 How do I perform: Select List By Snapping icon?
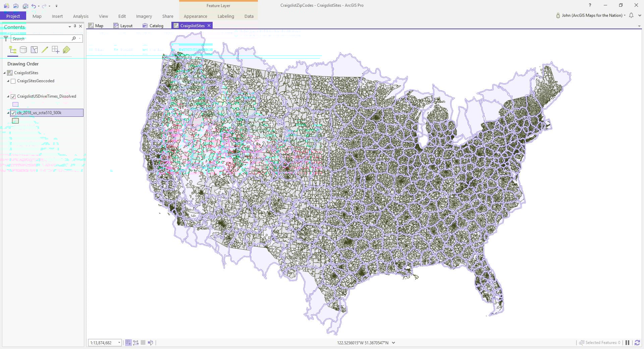coord(56,50)
